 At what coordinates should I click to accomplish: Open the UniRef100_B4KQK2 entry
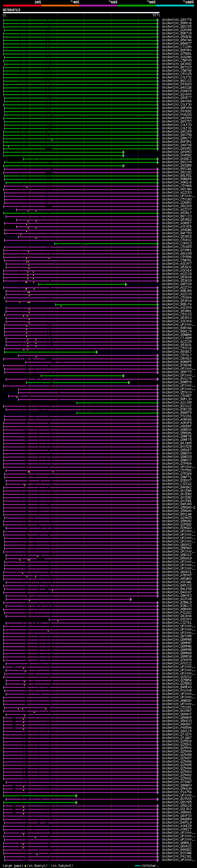(x=177, y=487)
